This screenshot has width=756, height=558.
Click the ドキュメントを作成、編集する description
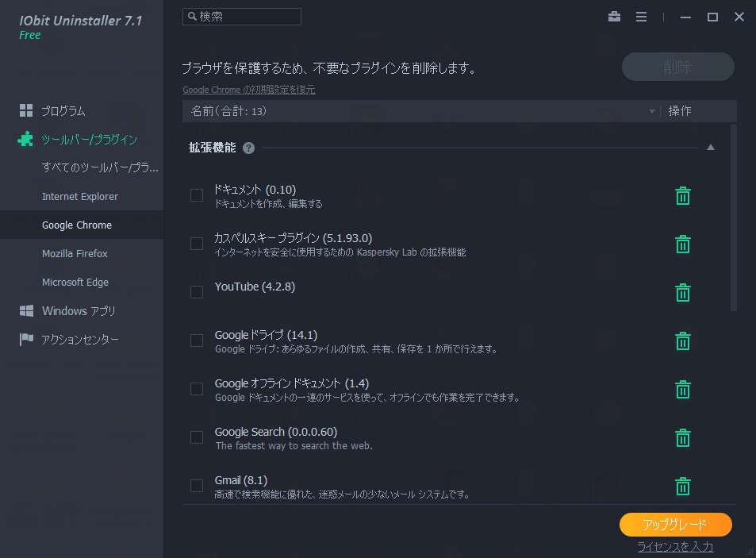pos(268,203)
